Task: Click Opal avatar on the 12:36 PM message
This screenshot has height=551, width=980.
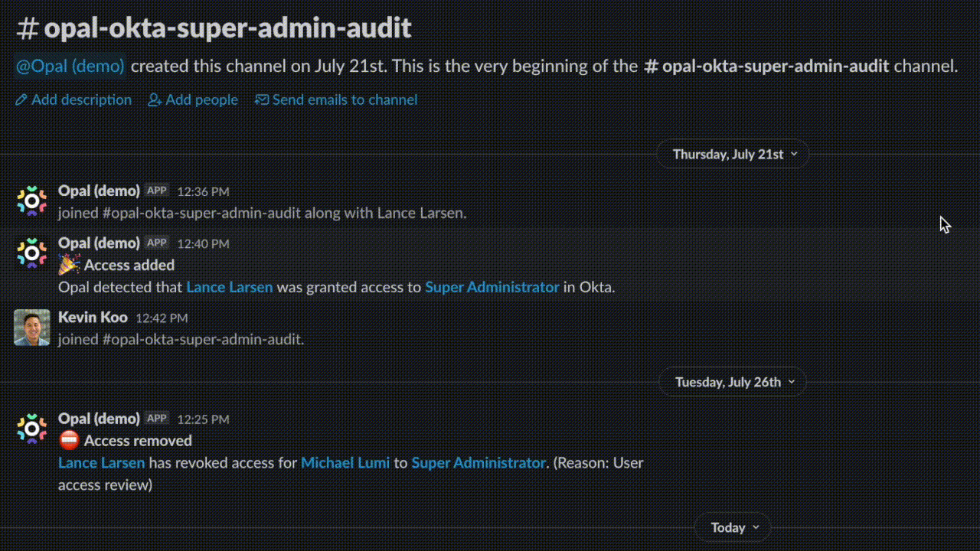Action: 32,201
